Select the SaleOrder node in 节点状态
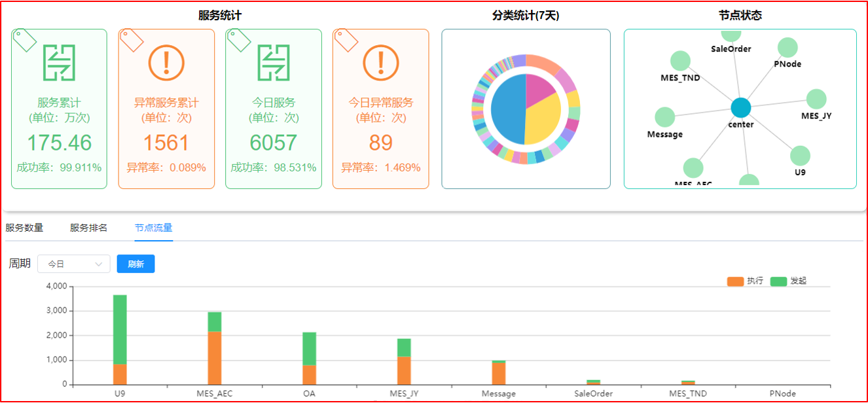 click(x=731, y=34)
